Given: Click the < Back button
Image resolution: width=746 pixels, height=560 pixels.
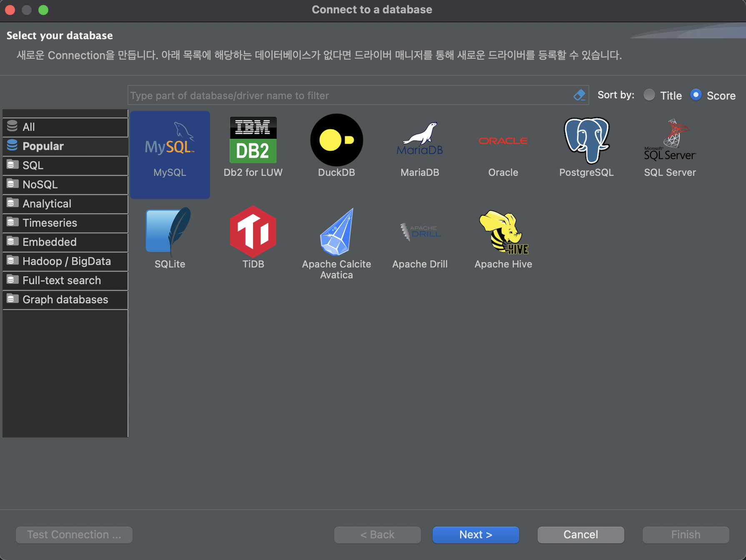Looking at the screenshot, I should click(377, 535).
